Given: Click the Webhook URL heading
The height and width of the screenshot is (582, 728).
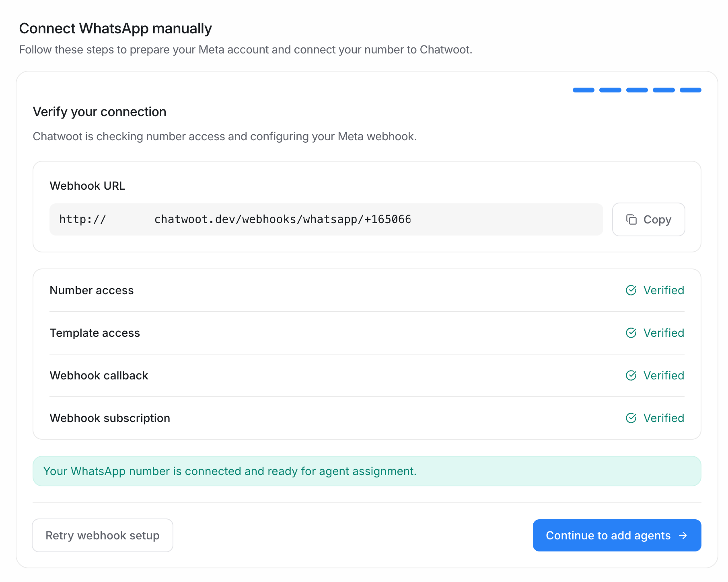Looking at the screenshot, I should tap(87, 186).
